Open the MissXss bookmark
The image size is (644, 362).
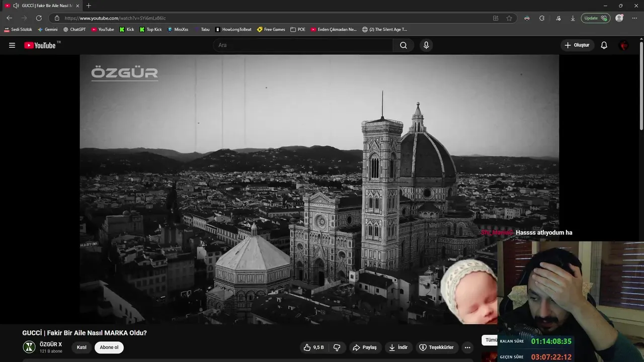click(178, 30)
